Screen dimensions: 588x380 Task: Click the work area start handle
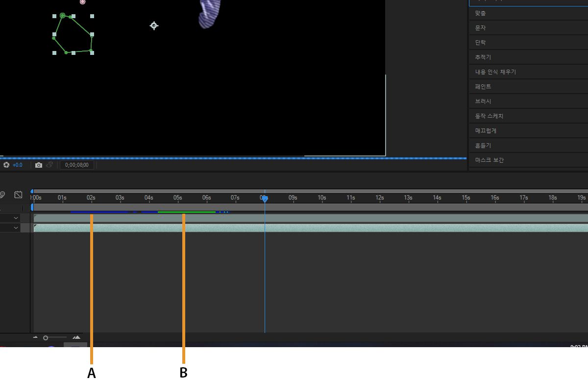(x=32, y=207)
